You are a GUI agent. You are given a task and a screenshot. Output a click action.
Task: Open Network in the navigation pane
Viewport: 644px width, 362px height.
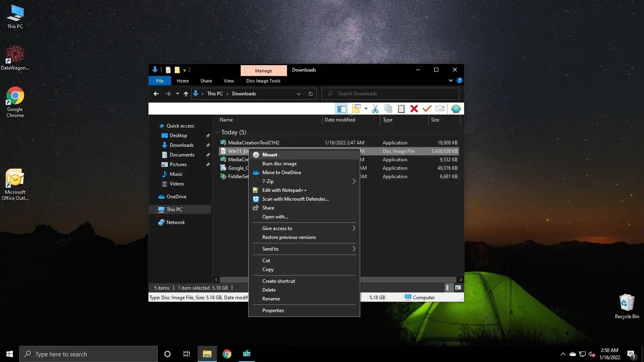click(175, 222)
